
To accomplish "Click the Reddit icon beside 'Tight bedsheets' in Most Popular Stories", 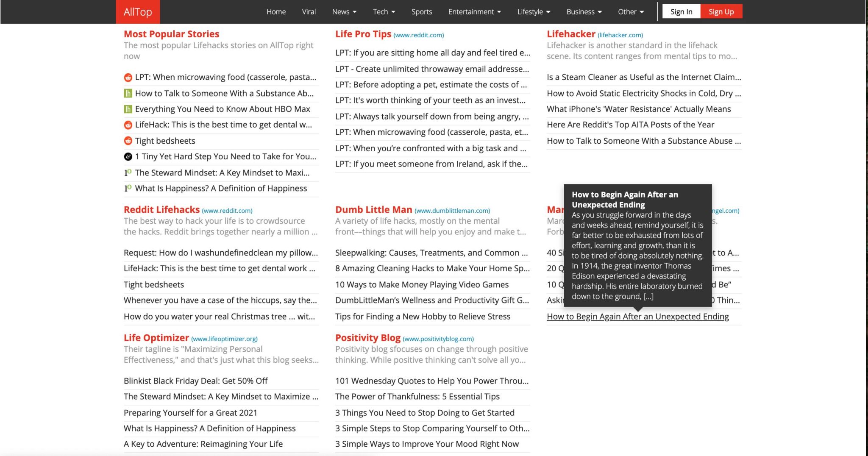I will (x=128, y=141).
